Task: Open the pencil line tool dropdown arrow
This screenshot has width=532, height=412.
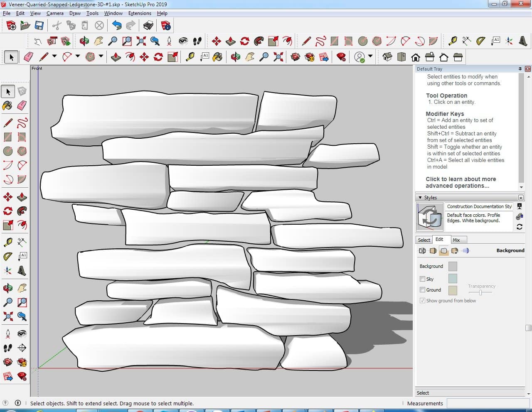Action: pyautogui.click(x=54, y=56)
